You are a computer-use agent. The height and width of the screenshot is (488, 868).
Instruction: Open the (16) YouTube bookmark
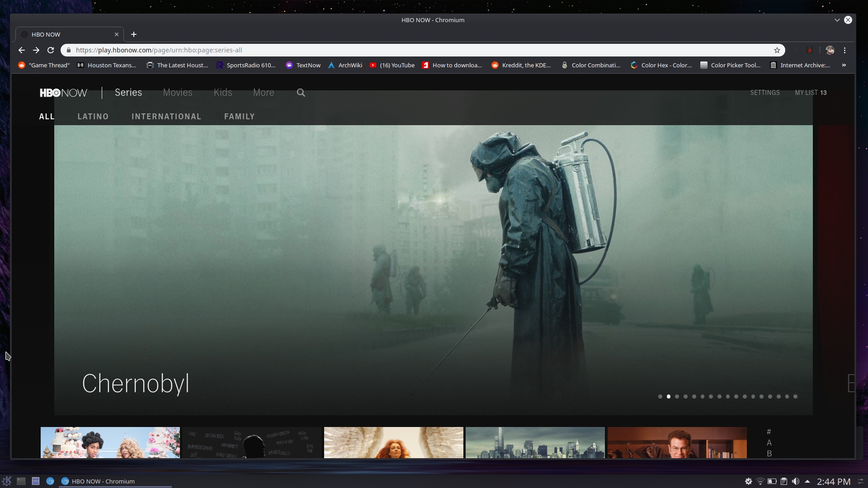tap(392, 65)
